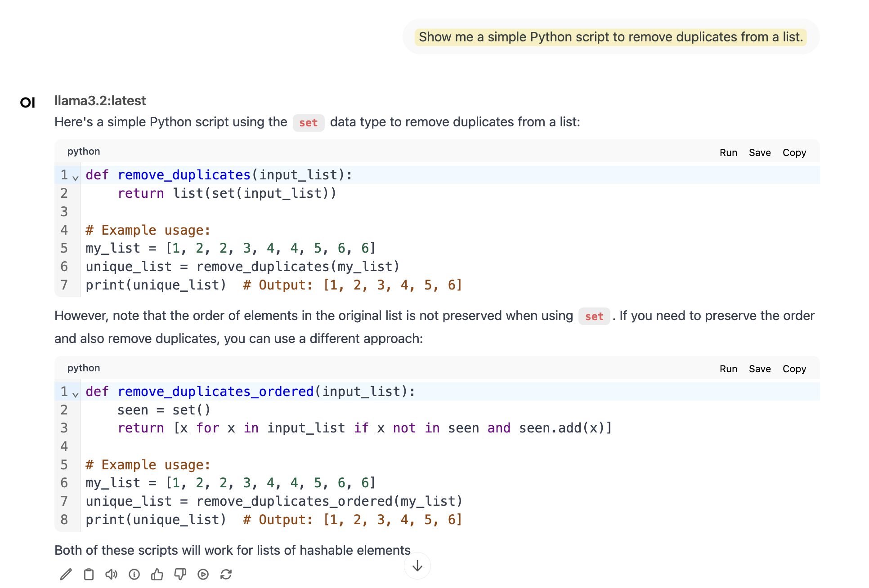Save the first code block
Image resolution: width=869 pixels, height=588 pixels.
760,152
